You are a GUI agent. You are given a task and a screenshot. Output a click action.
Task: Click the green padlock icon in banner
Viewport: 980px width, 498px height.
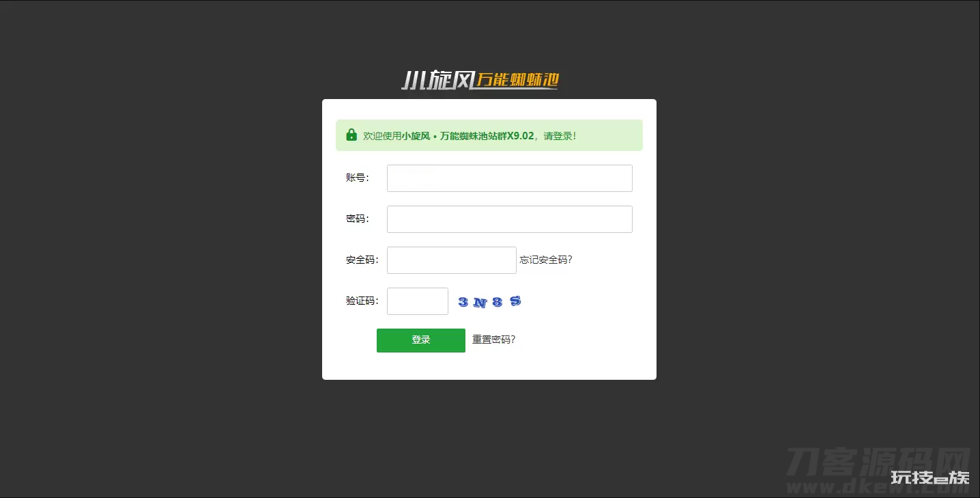point(351,135)
